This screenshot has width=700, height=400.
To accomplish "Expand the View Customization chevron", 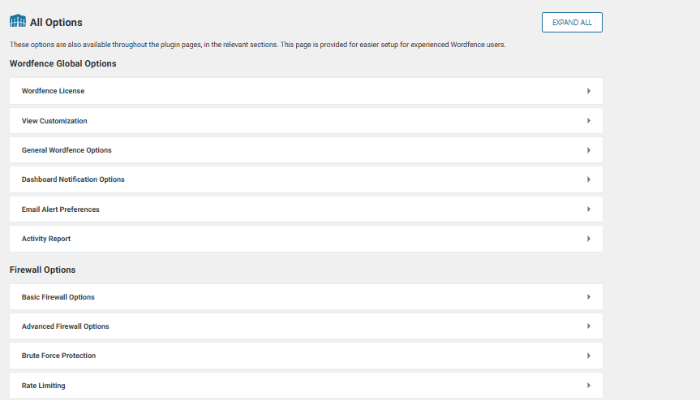I will tap(588, 121).
